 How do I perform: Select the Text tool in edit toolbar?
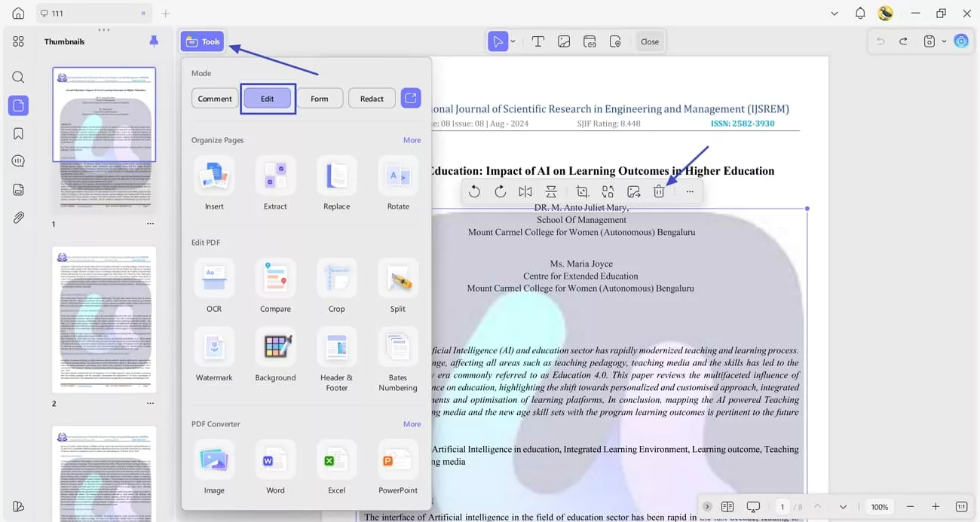538,41
